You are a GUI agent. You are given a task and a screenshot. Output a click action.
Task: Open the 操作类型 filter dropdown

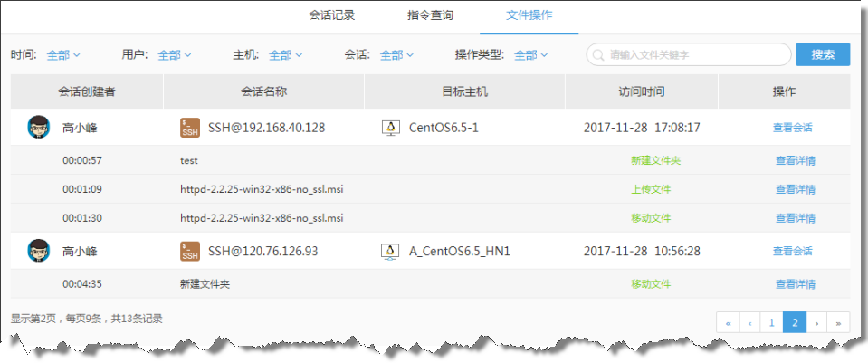click(x=531, y=55)
